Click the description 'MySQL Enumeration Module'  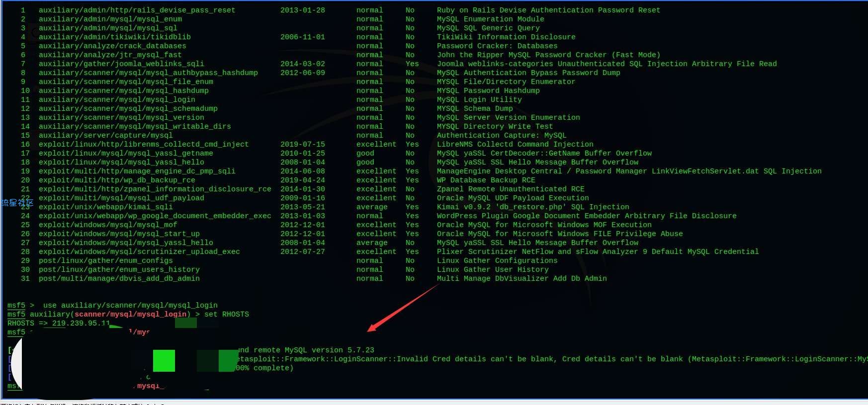click(x=491, y=19)
